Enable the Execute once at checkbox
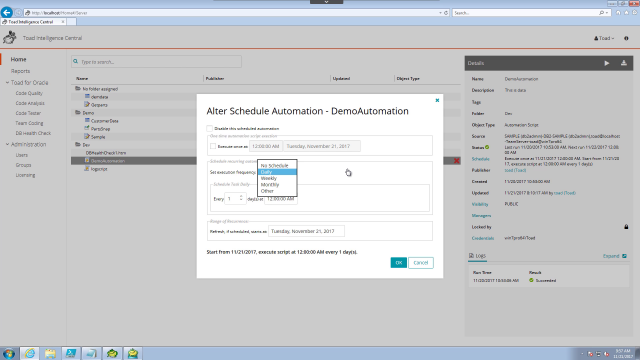 pos(213,146)
